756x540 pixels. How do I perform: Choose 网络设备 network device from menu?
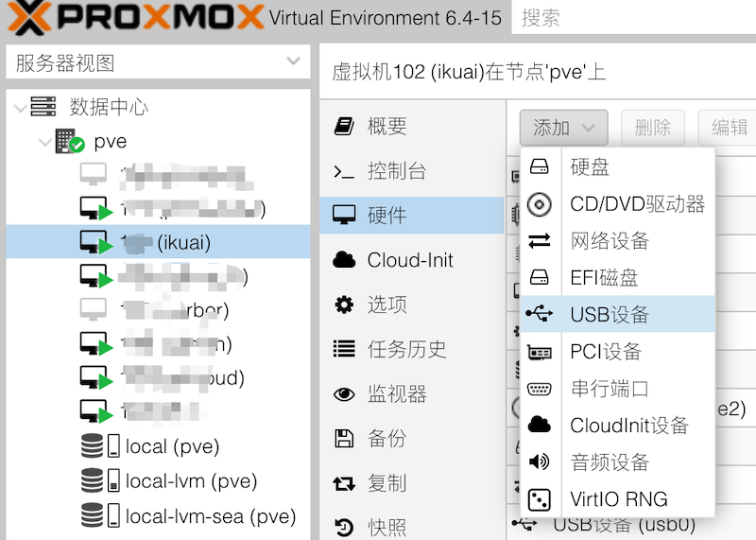[618, 240]
